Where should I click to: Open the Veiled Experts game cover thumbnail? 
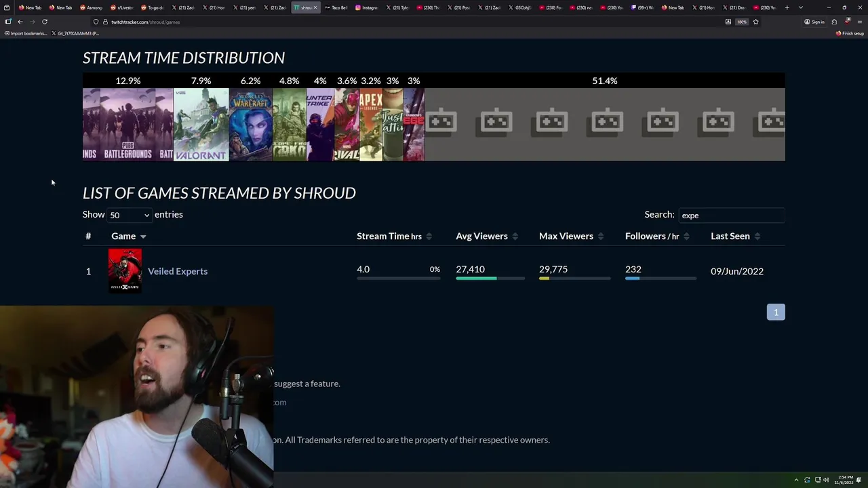click(125, 270)
